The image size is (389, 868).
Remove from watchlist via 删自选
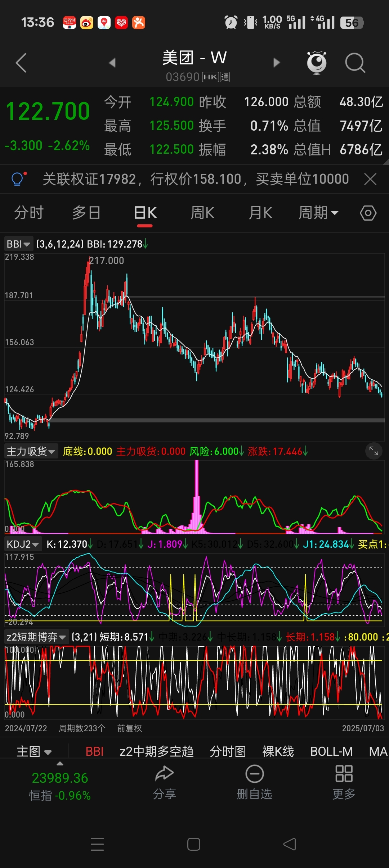[254, 782]
